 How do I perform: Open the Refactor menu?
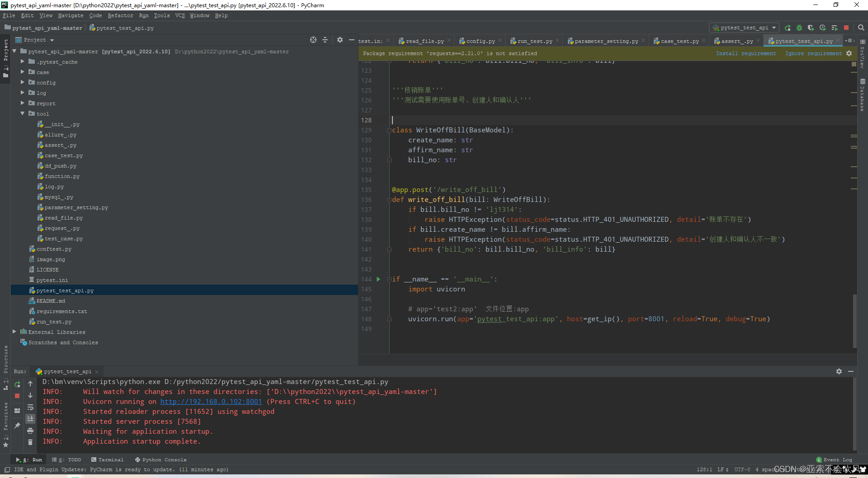pos(120,15)
